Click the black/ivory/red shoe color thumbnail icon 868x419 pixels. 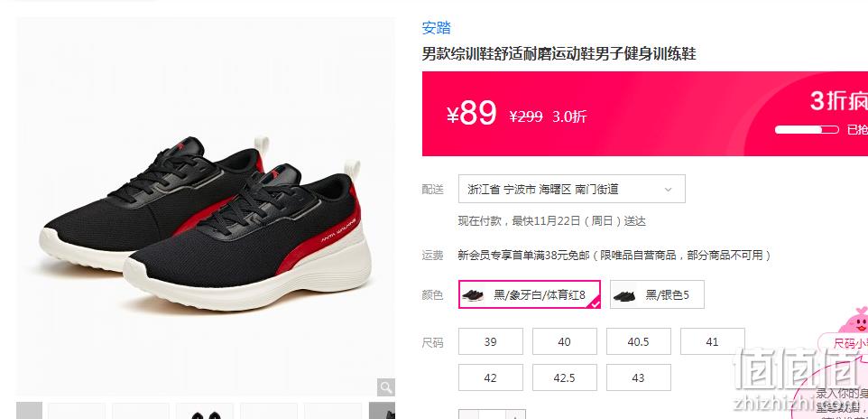coord(473,294)
